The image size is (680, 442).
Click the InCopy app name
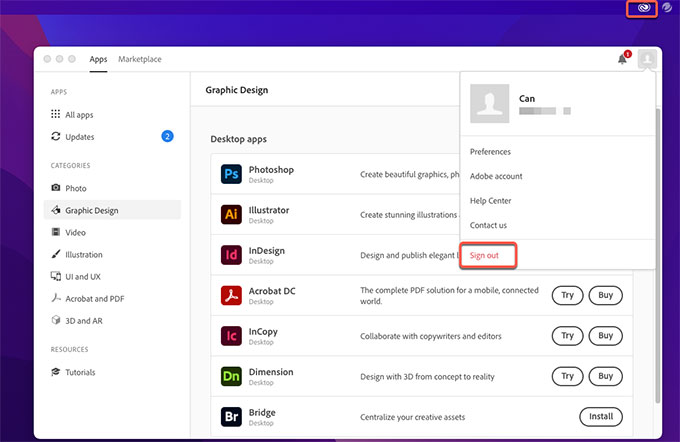point(263,332)
